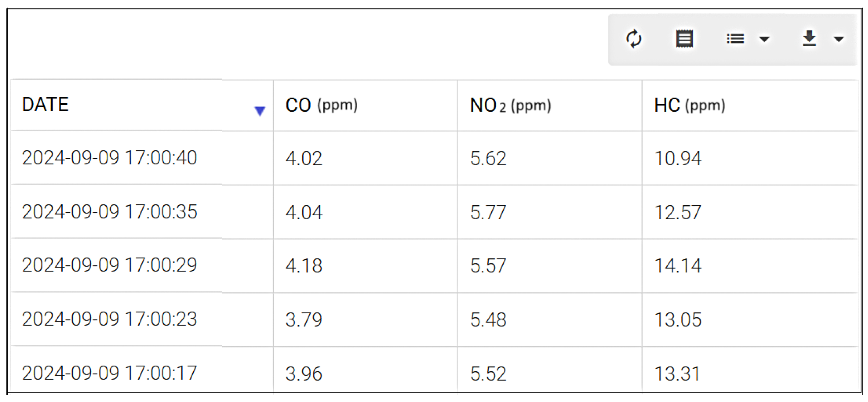Select the row dated 2024-09-09 17:00:23
This screenshot has width=868, height=402.
(110, 319)
